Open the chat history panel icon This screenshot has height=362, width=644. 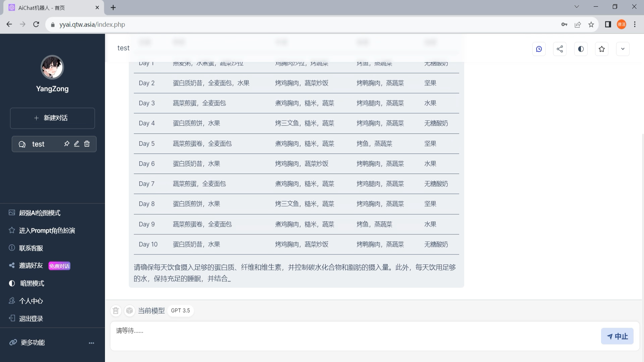point(539,49)
